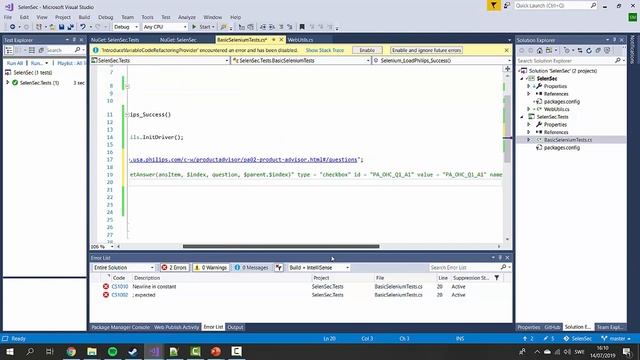Open the Entire Solution scope dropdown
Image resolution: width=640 pixels, height=360 pixels.
124,267
